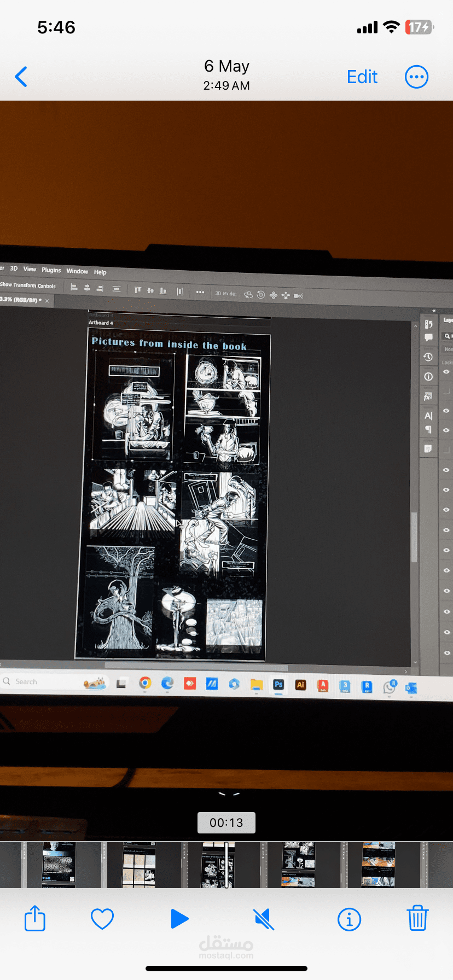Open Task View on the taskbar

[x=121, y=683]
